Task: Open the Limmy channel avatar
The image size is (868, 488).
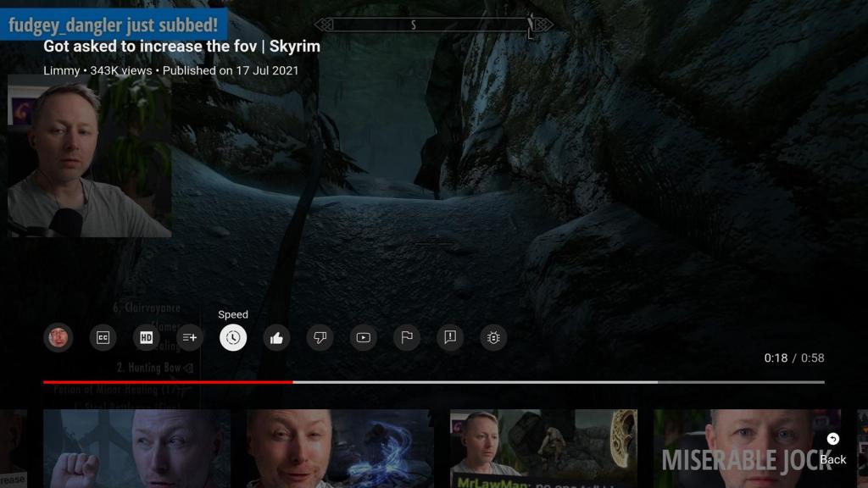Action: (59, 337)
